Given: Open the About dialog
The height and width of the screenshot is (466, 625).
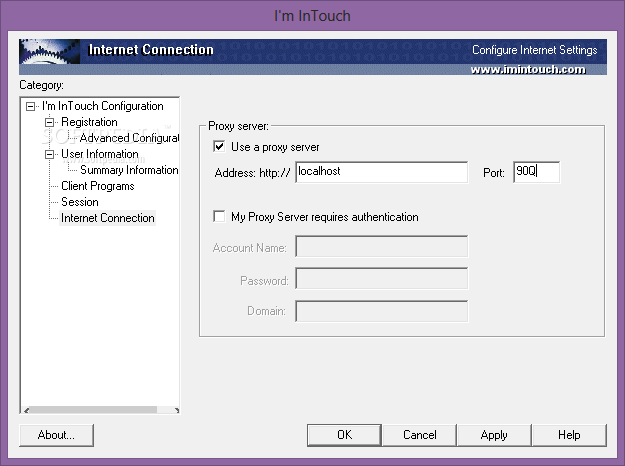Looking at the screenshot, I should (x=56, y=435).
